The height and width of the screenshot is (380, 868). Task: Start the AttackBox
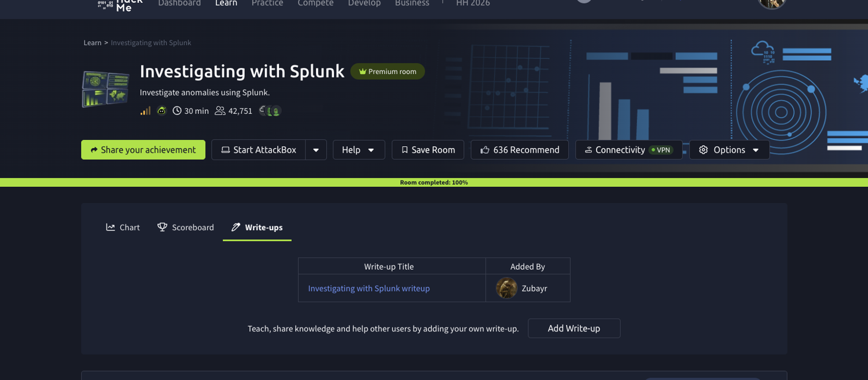pos(259,150)
